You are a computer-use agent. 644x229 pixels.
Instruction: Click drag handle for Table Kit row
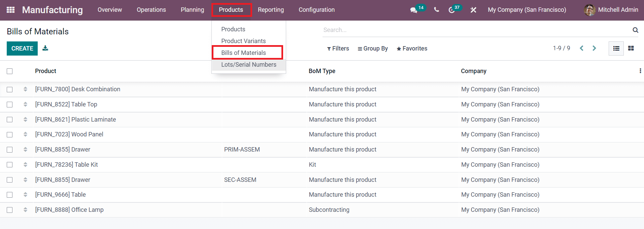[x=25, y=165]
